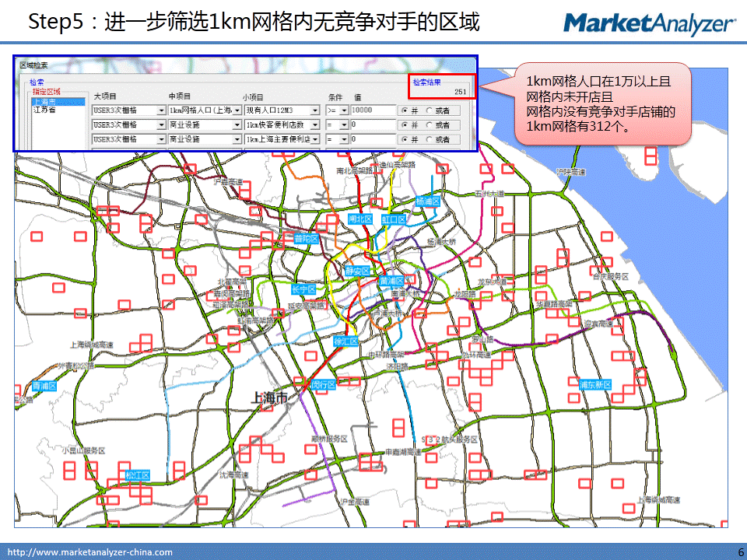The height and width of the screenshot is (560, 747).
Task: Click the 检索结果 result count box
Action: [x=440, y=87]
